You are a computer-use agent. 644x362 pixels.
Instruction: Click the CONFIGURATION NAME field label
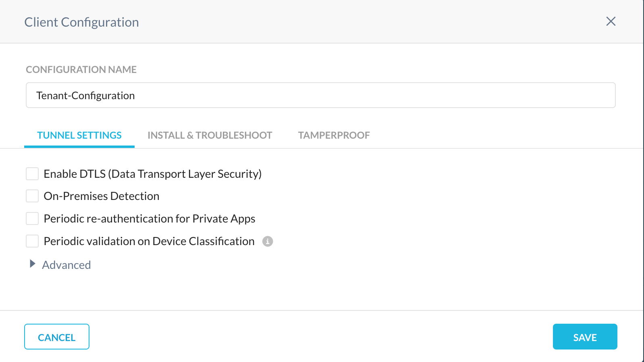pos(81,70)
